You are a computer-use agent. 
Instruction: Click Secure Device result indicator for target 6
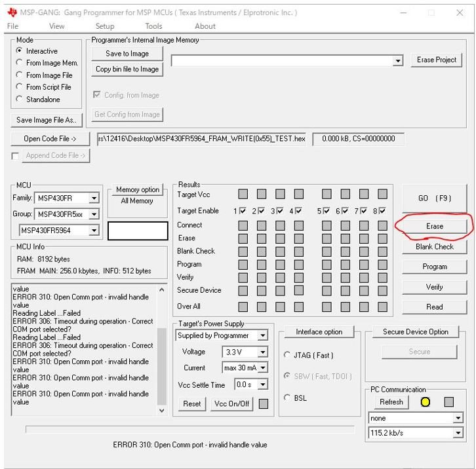pos(345,291)
